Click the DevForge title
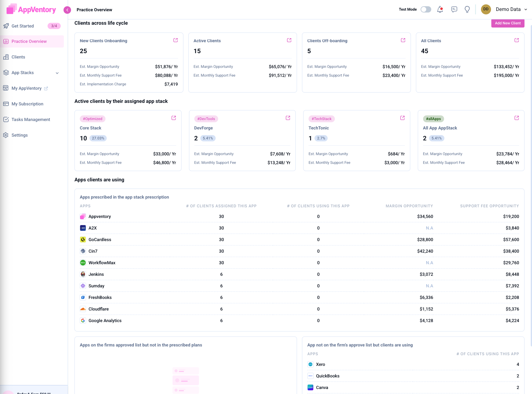This screenshot has width=532, height=394. pyautogui.click(x=203, y=128)
